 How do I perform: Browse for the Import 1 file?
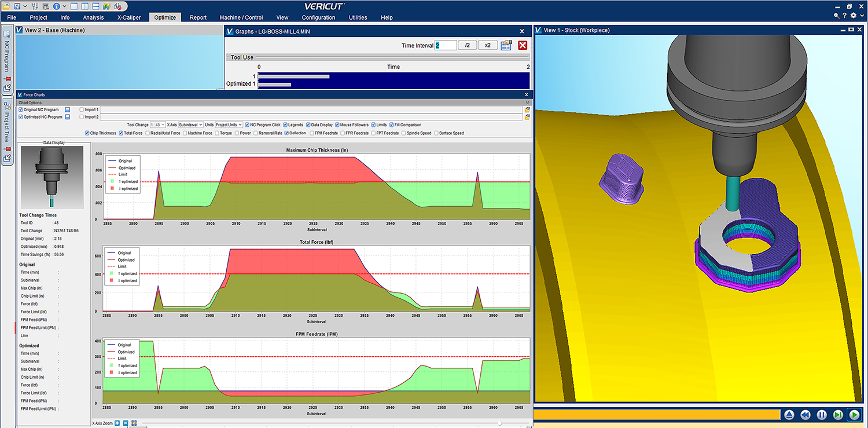point(527,109)
